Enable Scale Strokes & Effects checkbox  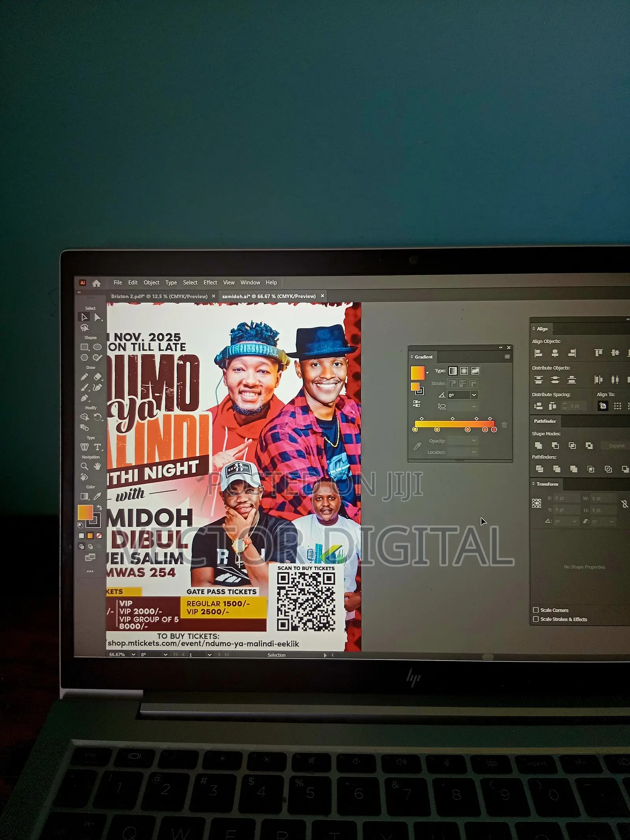pyautogui.click(x=536, y=619)
